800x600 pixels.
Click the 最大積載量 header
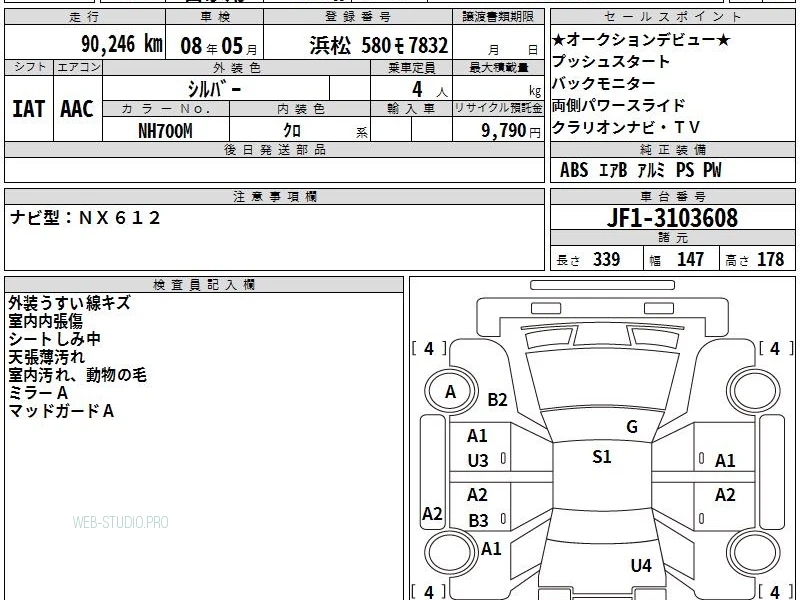pyautogui.click(x=498, y=67)
